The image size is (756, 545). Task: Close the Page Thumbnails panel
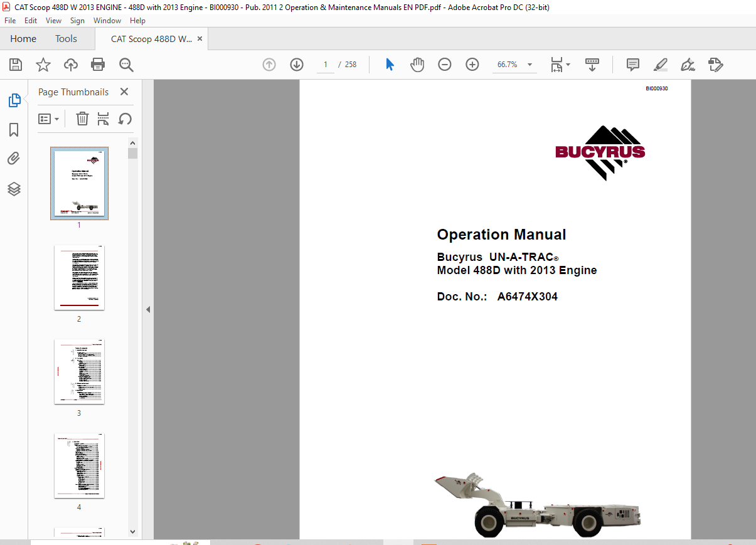[124, 92]
